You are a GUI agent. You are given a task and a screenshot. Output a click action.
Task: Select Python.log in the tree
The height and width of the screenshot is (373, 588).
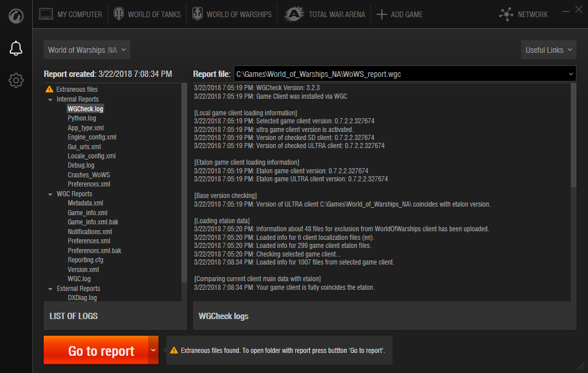pos(82,118)
